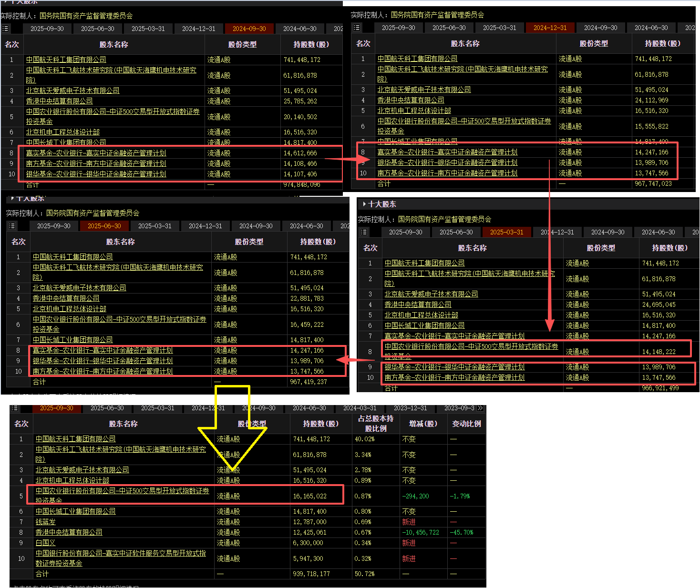Click list icon in the panel with 2025-03-31 highlighted

click(x=364, y=232)
